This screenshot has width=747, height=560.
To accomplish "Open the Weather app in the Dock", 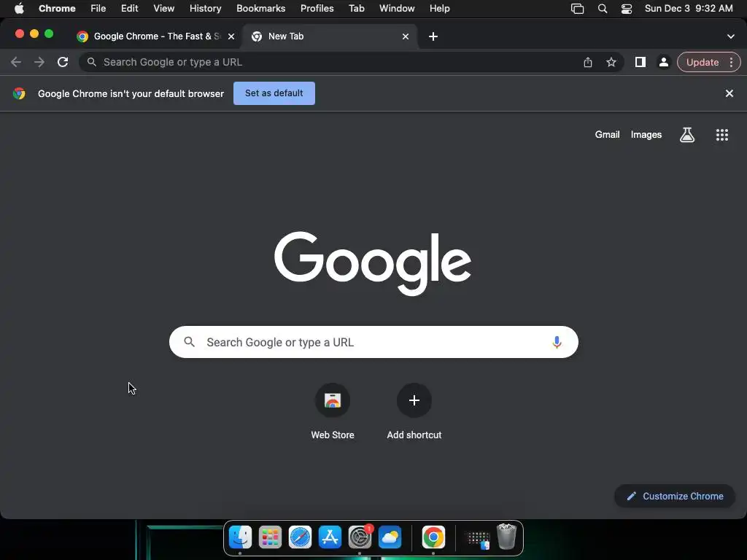I will click(390, 537).
